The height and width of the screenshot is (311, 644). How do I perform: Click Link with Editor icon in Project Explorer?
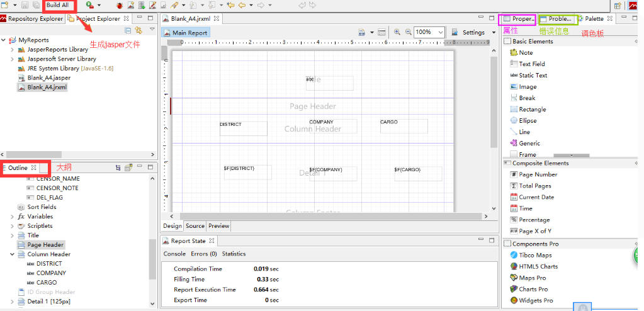(138, 30)
